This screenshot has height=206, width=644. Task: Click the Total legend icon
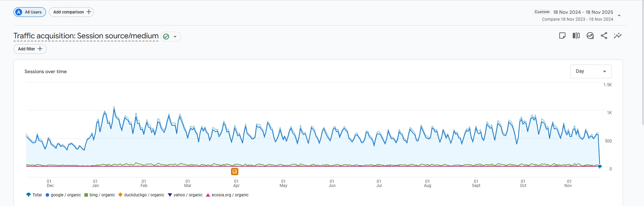click(x=29, y=195)
